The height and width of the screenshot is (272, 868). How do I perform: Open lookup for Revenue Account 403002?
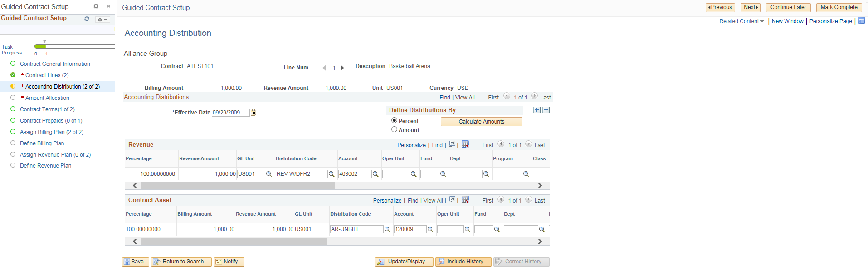(375, 174)
